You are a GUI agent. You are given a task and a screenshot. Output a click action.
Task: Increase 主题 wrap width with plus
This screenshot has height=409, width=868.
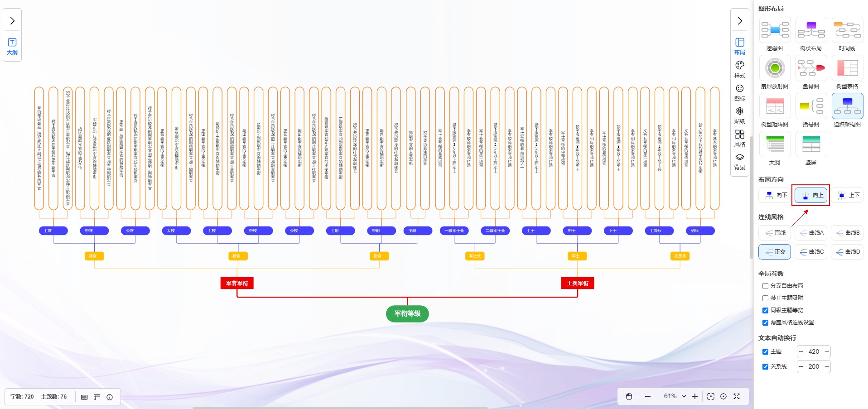[x=827, y=352]
